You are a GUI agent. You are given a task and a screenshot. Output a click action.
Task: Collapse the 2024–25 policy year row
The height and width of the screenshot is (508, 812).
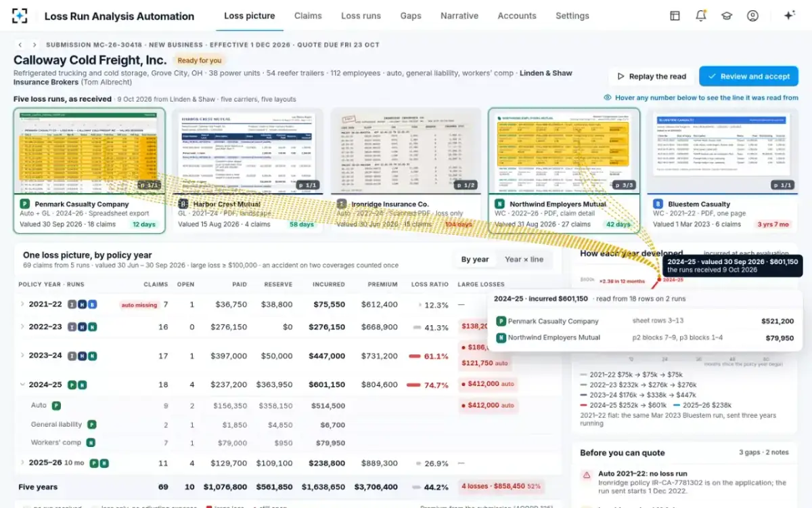pyautogui.click(x=22, y=385)
